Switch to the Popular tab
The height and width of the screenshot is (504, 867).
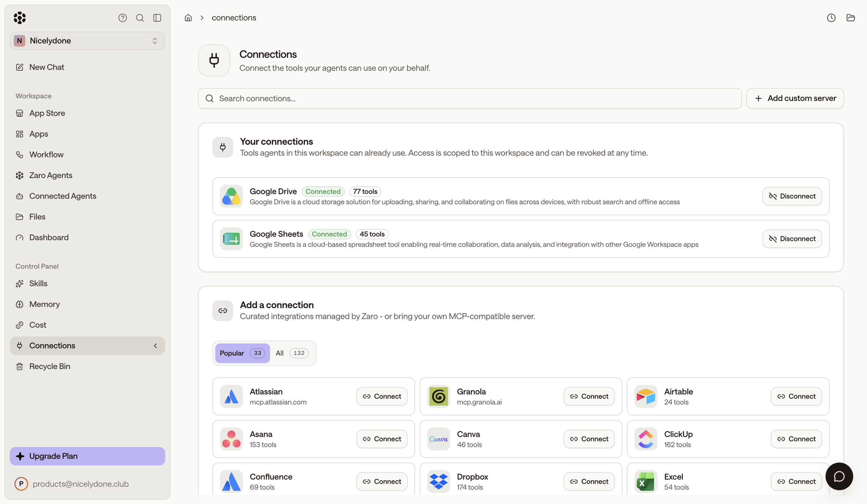(242, 353)
